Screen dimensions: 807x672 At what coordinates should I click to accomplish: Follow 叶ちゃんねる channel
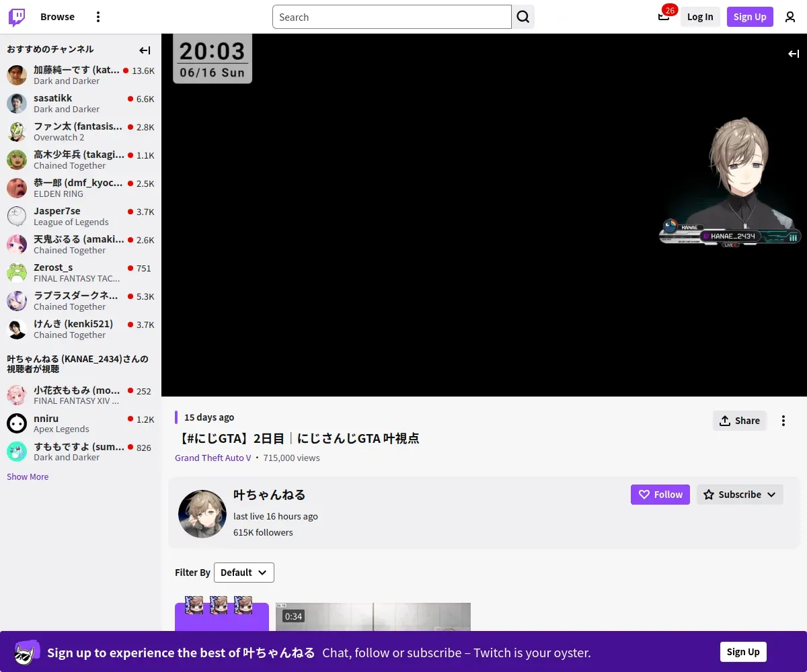(x=660, y=495)
